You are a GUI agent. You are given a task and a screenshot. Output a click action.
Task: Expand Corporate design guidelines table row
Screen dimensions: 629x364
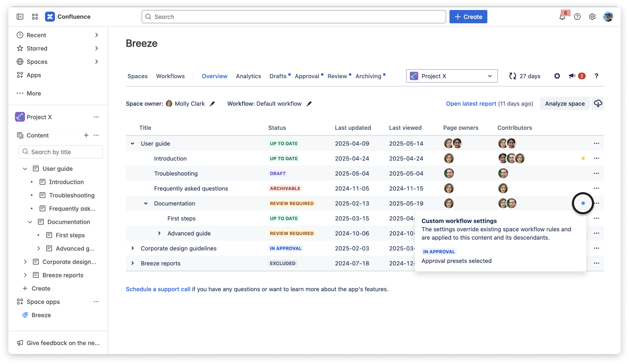[x=132, y=248]
